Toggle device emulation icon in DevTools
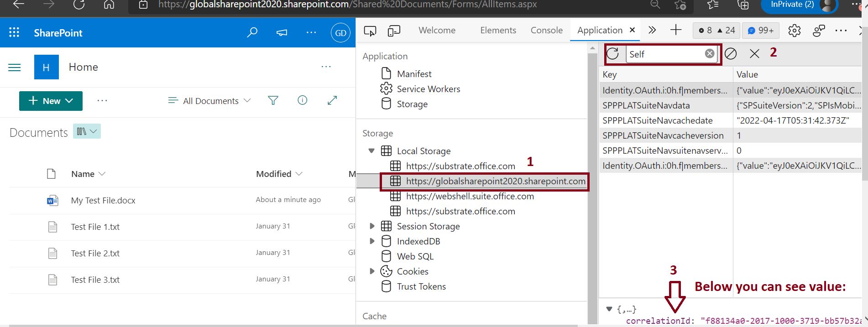The image size is (868, 327). click(x=394, y=31)
